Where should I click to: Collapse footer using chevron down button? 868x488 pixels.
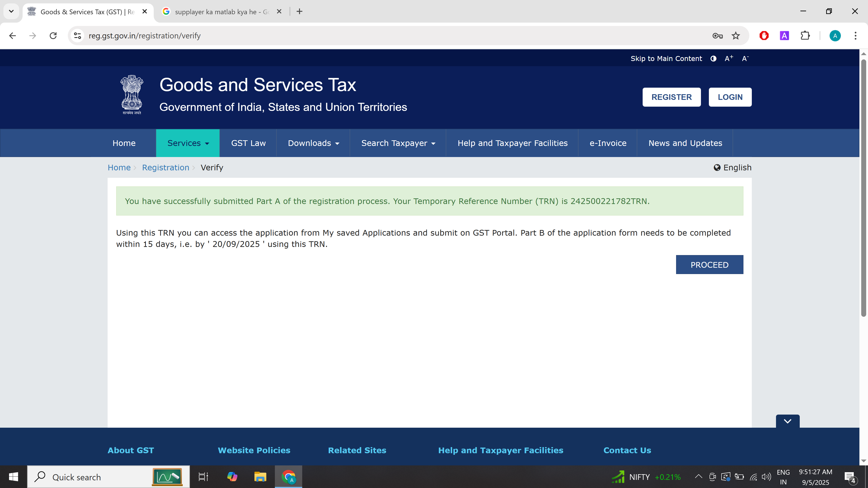pyautogui.click(x=787, y=421)
